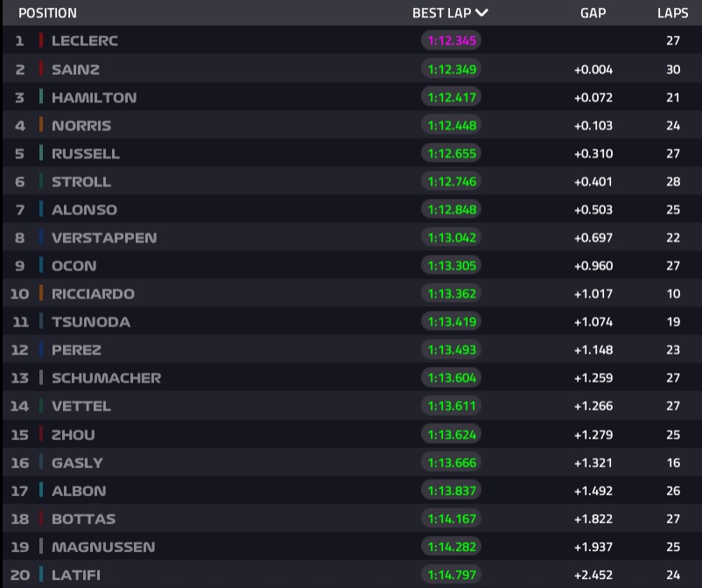Screen dimensions: 702x588
Task: Click Perez's +1.148 gap value
Action: pyautogui.click(x=593, y=350)
